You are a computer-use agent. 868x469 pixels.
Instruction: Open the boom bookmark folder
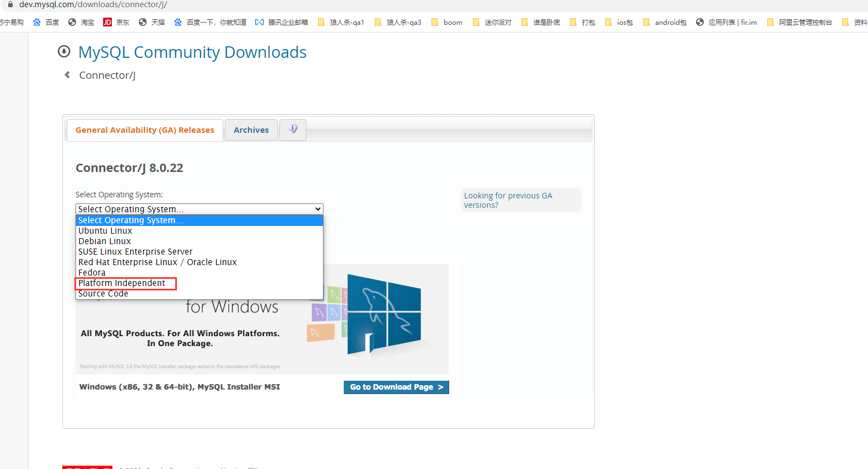coord(446,22)
